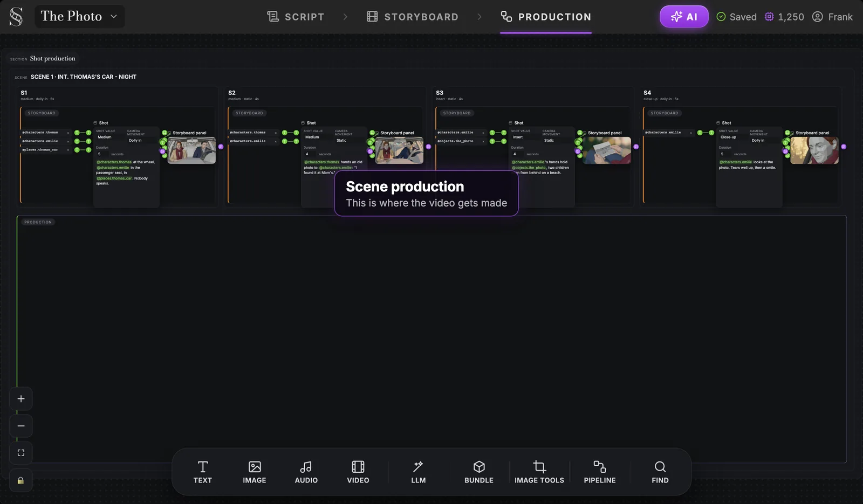
Task: Click the app logo icon
Action: [16, 17]
